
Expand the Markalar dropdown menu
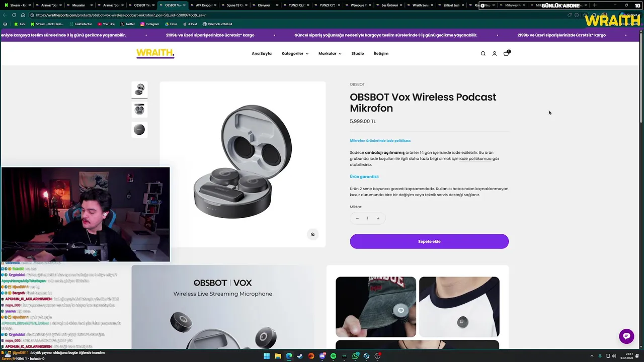[330, 53]
